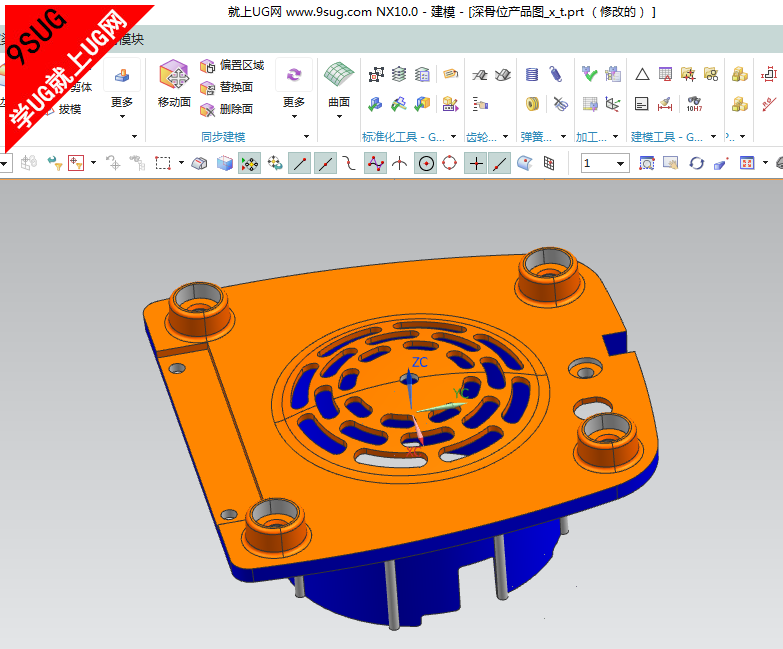
Task: Toggle End Point snapping
Action: click(x=300, y=163)
